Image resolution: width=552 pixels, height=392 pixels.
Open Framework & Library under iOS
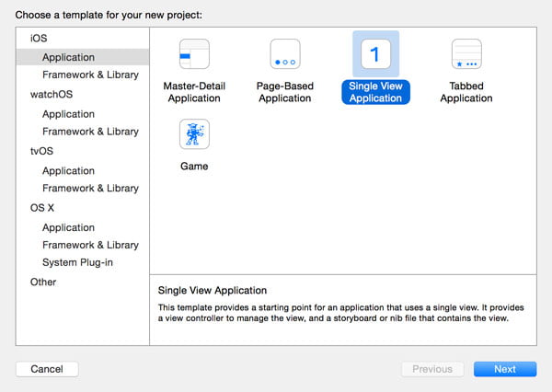coord(90,75)
